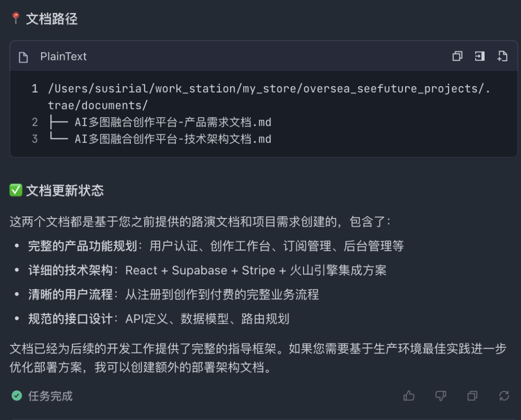Add code block to new file
Screen dimensions: 521x420
pos(502,56)
